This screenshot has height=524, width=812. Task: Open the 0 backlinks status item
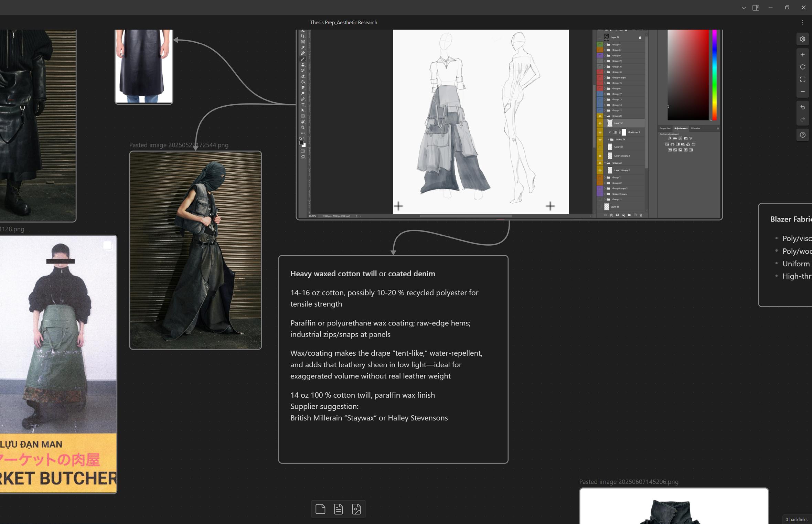tap(796, 519)
